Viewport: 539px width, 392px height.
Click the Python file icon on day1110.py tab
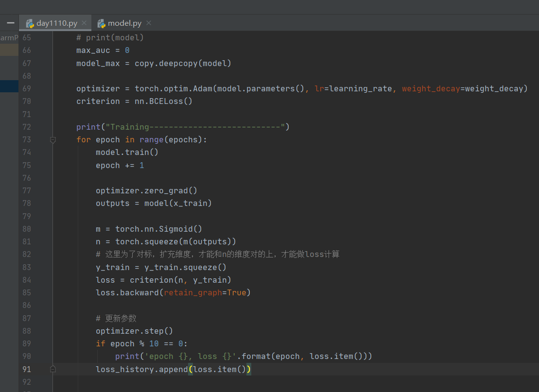click(x=30, y=23)
